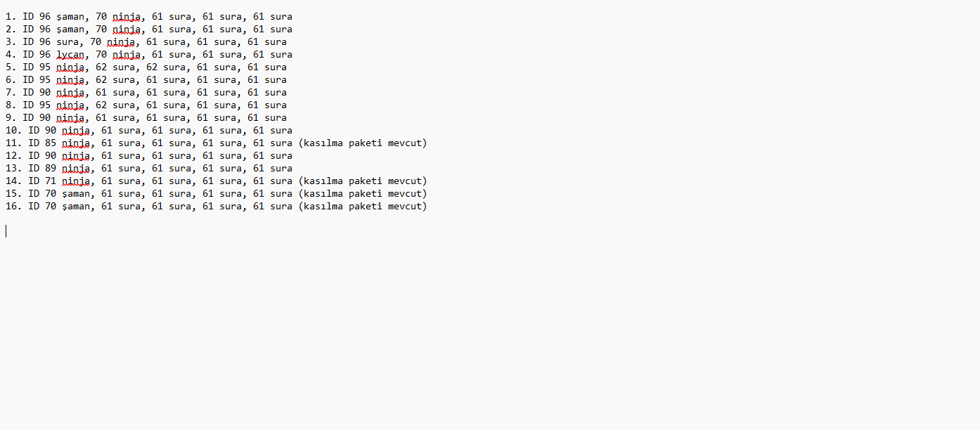Click the word "şaman" on line 1
This screenshot has height=430, width=980.
[x=70, y=17]
